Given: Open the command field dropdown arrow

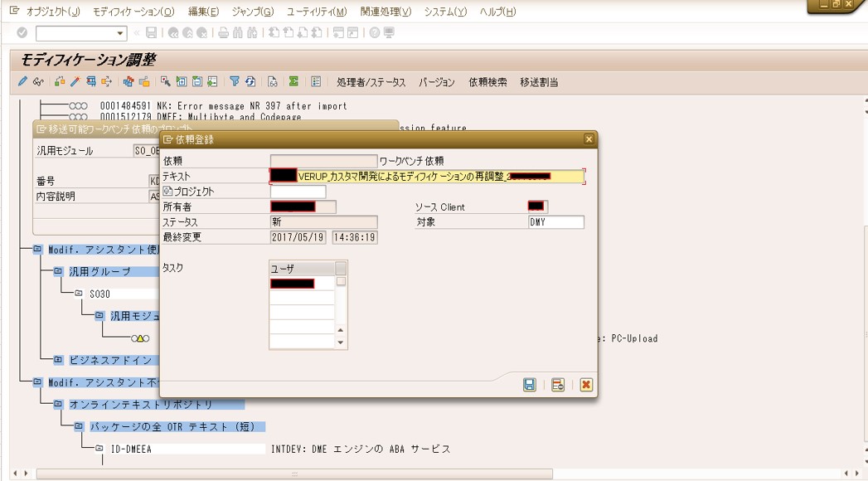Looking at the screenshot, I should (120, 33).
